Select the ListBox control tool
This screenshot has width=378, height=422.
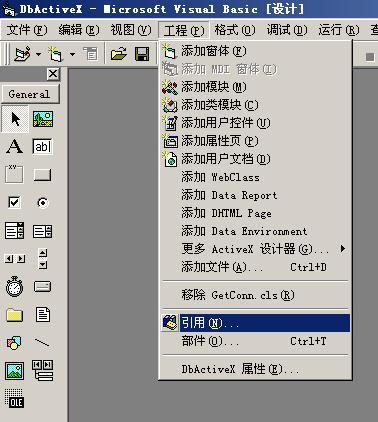point(43,231)
